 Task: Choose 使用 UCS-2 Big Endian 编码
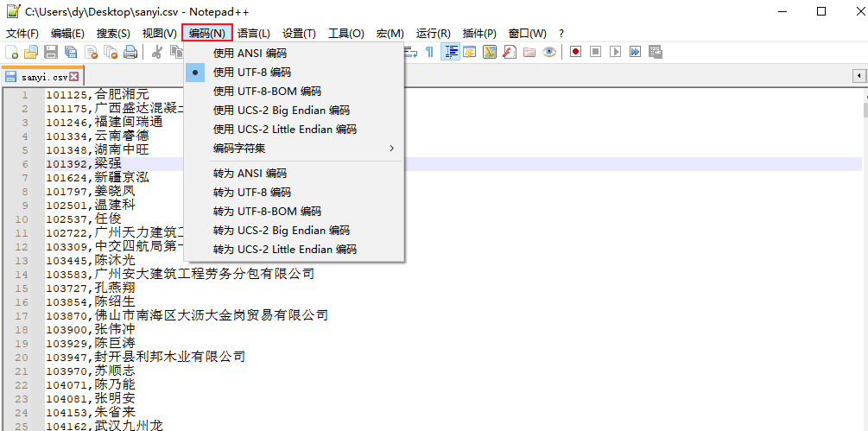point(294,110)
